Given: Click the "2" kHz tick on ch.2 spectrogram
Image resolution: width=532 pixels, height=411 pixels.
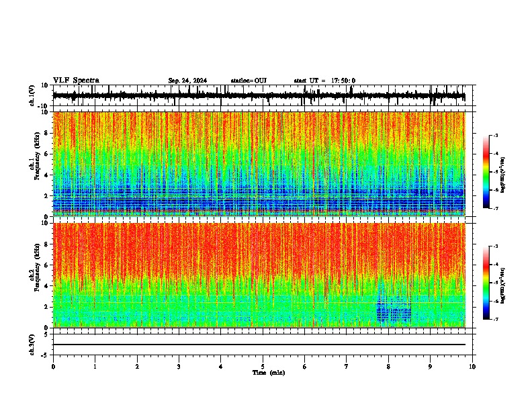Looking at the screenshot, I should coord(47,307).
